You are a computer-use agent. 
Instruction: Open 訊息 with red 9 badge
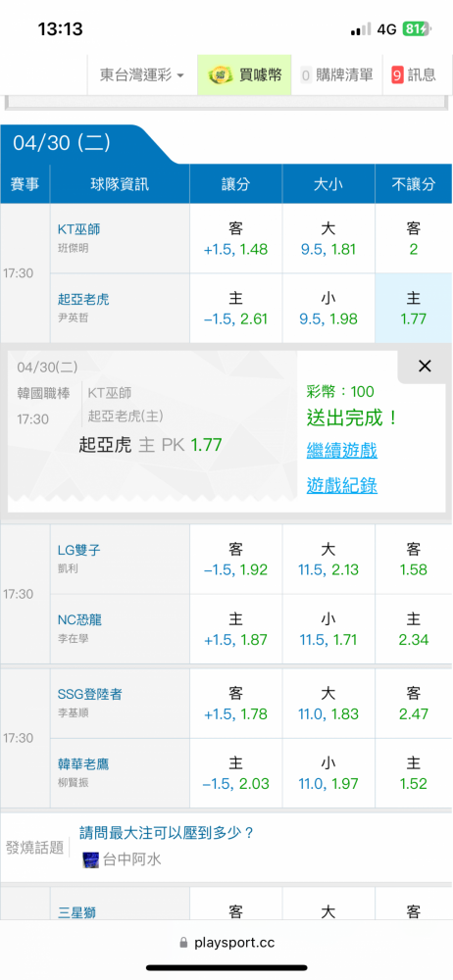point(414,75)
